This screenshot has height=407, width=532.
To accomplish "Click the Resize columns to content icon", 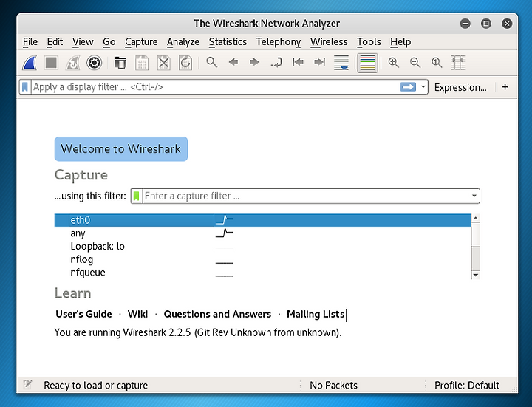I will click(x=458, y=63).
